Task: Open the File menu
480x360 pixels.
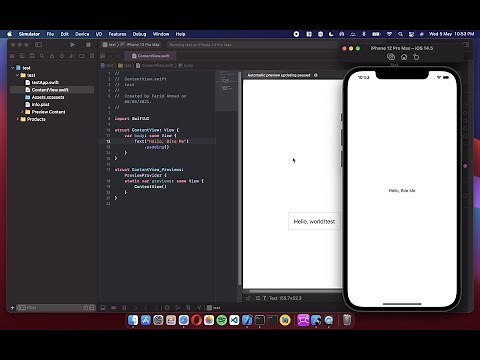Action: pyautogui.click(x=50, y=34)
